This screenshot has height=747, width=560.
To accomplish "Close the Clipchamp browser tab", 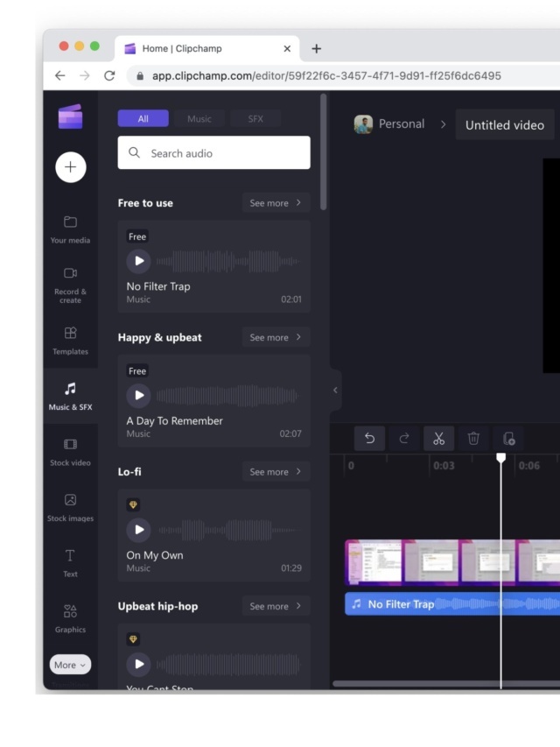I will point(287,48).
